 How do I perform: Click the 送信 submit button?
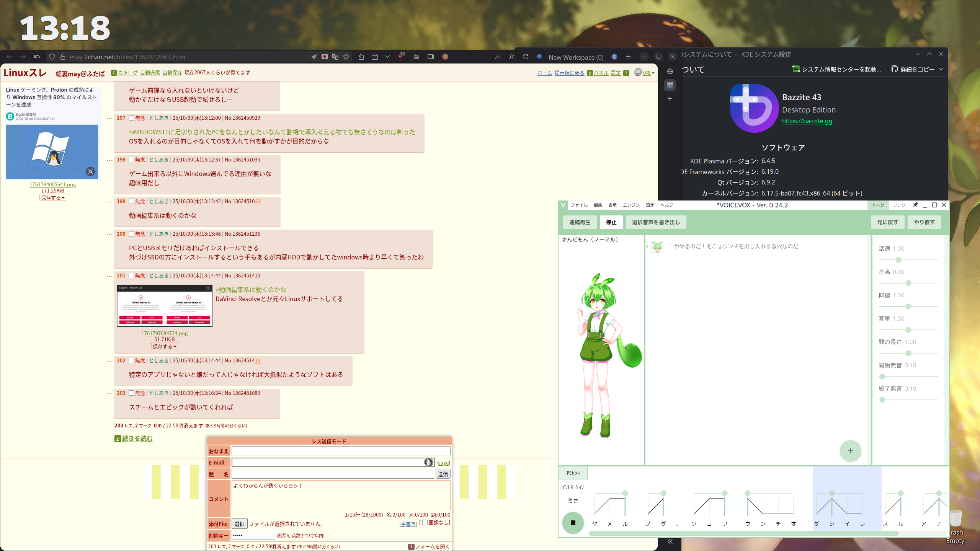point(443,474)
